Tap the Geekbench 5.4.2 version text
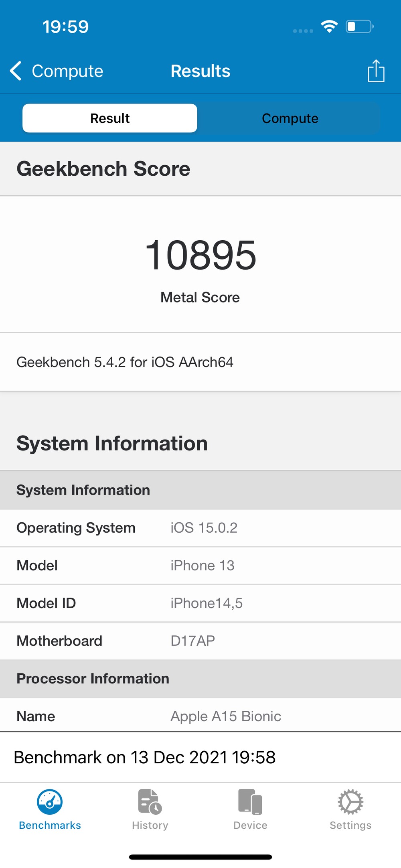Viewport: 401px width, 868px height. click(125, 362)
